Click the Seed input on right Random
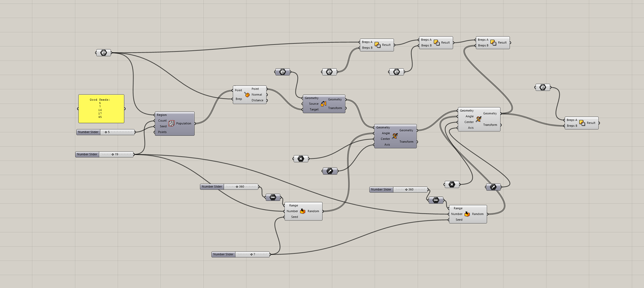The width and height of the screenshot is (644, 288). pyautogui.click(x=459, y=220)
